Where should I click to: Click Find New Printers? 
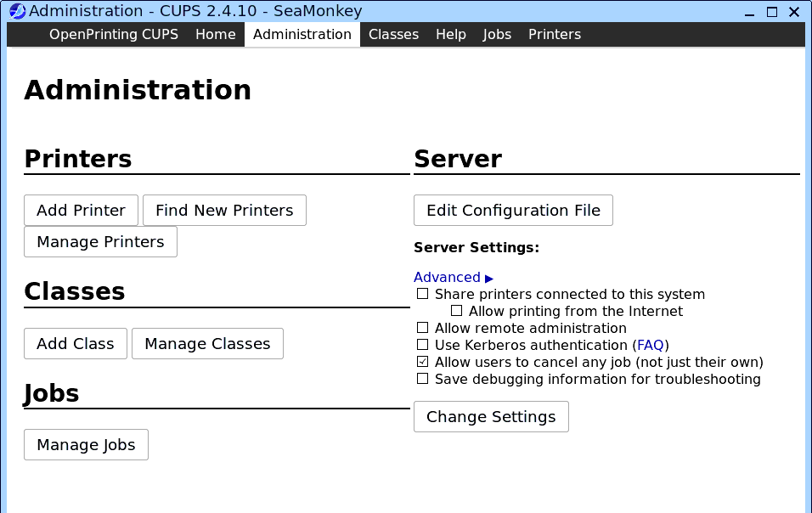[224, 210]
